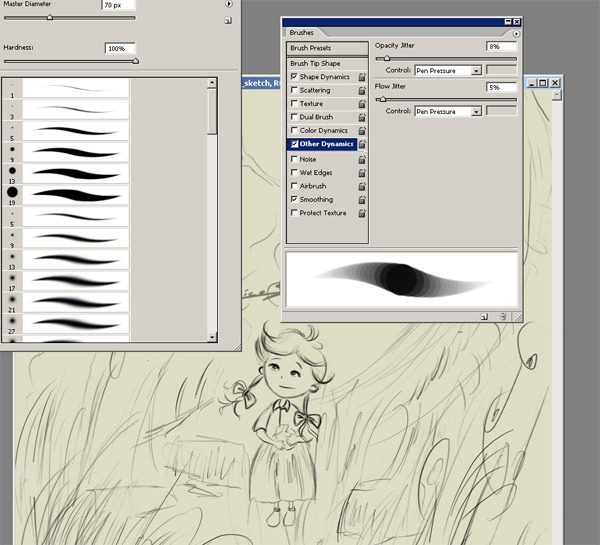The image size is (600, 545).
Task: Enable Airbrush checkbox
Action: click(294, 186)
